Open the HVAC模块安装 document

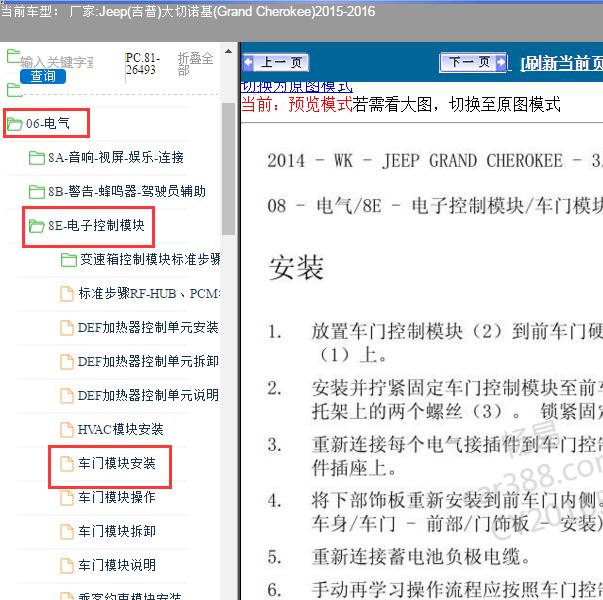(x=121, y=429)
